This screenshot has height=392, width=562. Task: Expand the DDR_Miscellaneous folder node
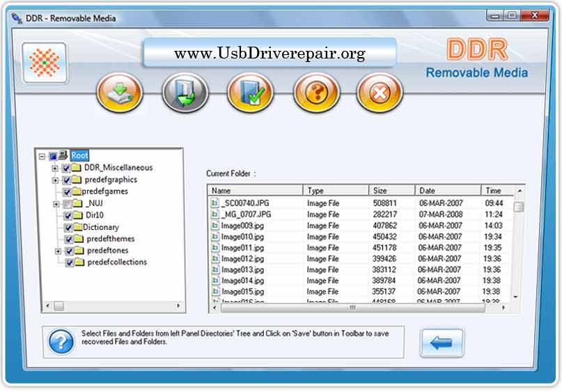(x=55, y=168)
